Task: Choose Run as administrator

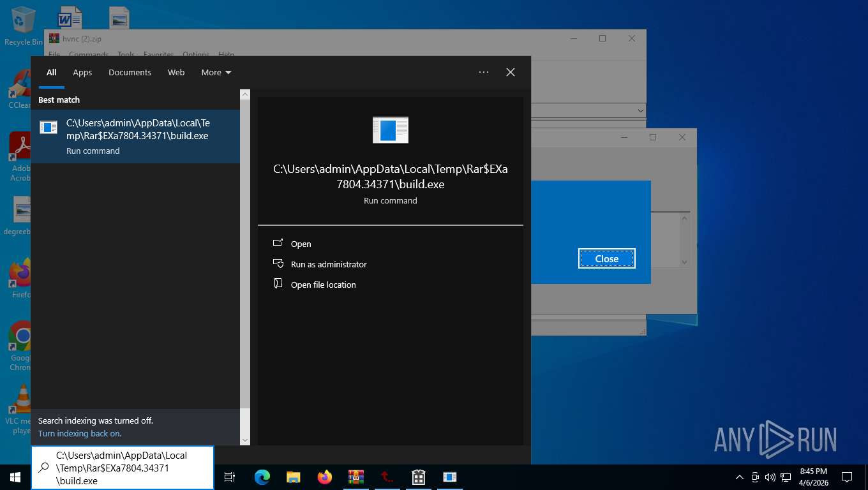Action: (329, 264)
